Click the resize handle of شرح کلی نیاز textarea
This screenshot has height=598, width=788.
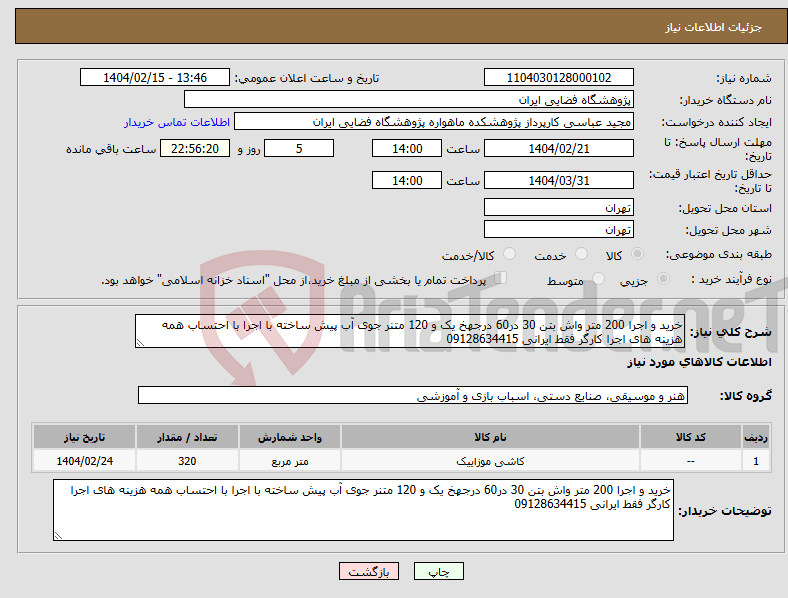pyautogui.click(x=140, y=343)
